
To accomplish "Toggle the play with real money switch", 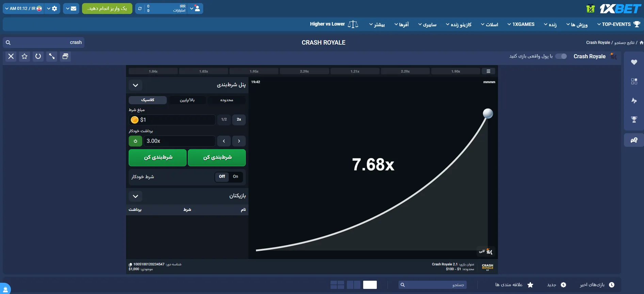I will 561,56.
